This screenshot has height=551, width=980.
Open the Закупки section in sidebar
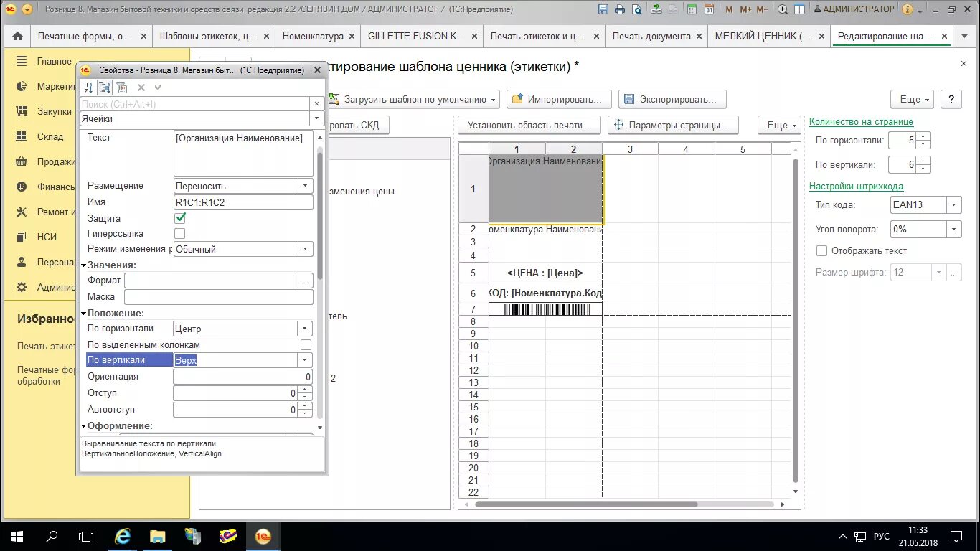click(x=54, y=111)
